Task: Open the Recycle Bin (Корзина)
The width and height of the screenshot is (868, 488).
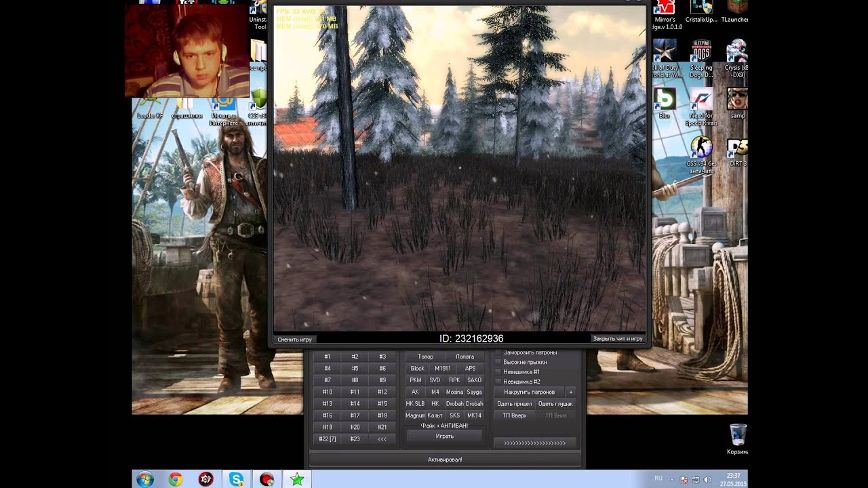Action: pyautogui.click(x=738, y=439)
